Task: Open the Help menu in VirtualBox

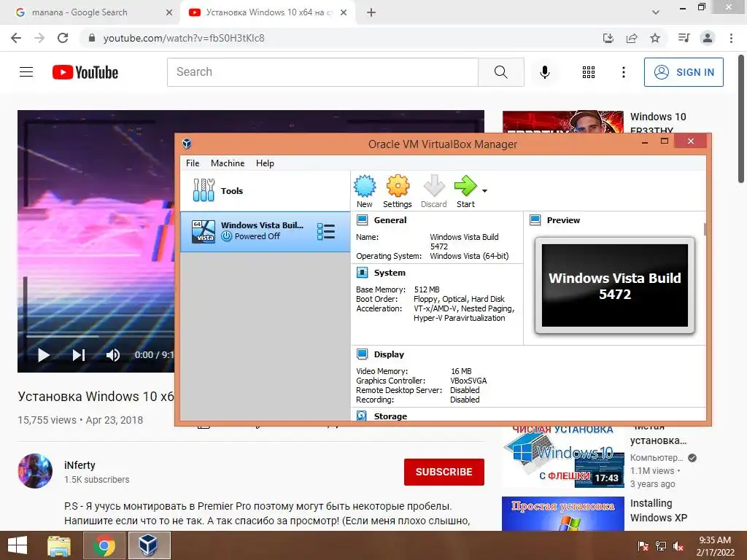Action: pos(265,163)
